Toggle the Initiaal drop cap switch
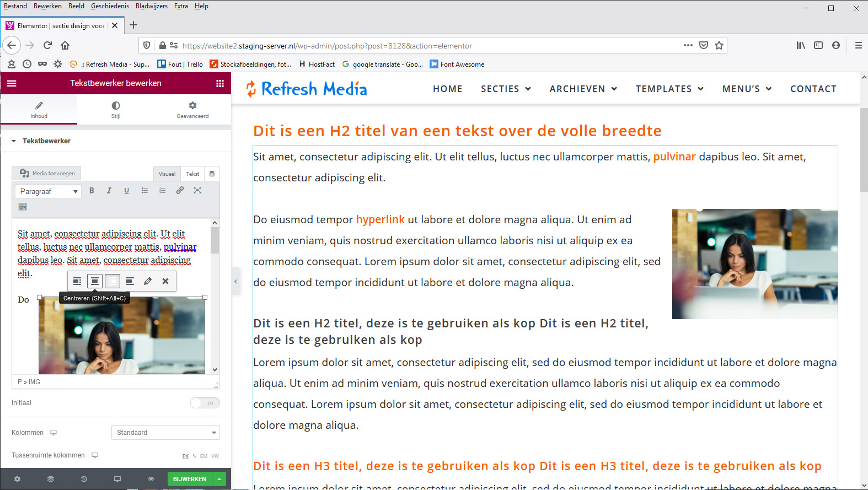868x490 pixels. click(x=205, y=403)
